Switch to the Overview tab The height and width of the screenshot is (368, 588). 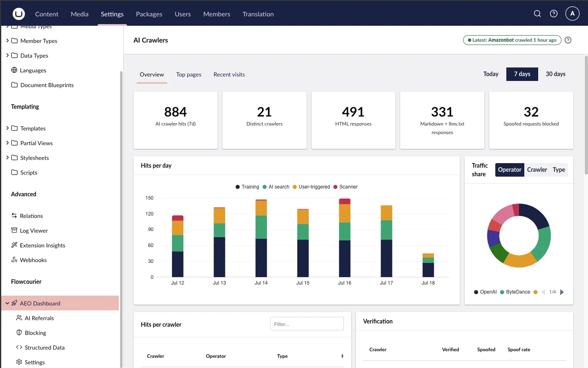(x=151, y=74)
